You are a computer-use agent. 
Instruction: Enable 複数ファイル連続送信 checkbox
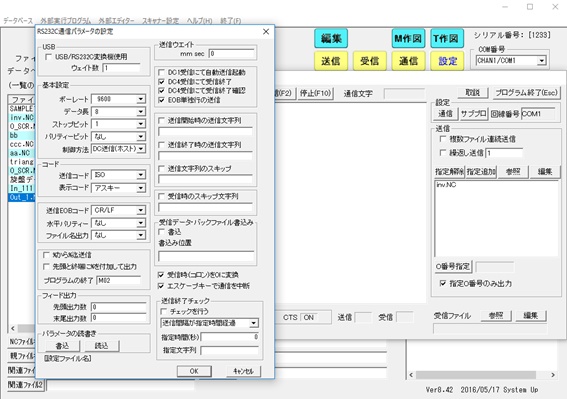point(442,139)
